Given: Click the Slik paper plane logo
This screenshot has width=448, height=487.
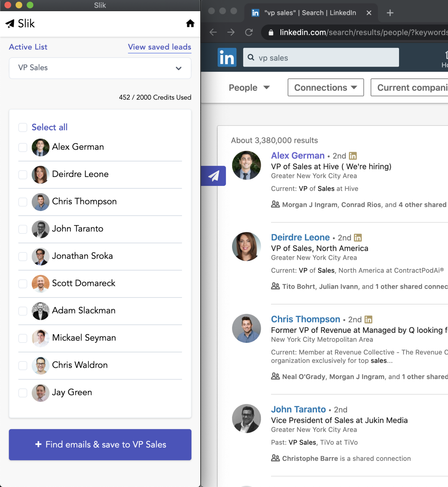Looking at the screenshot, I should coord(10,23).
